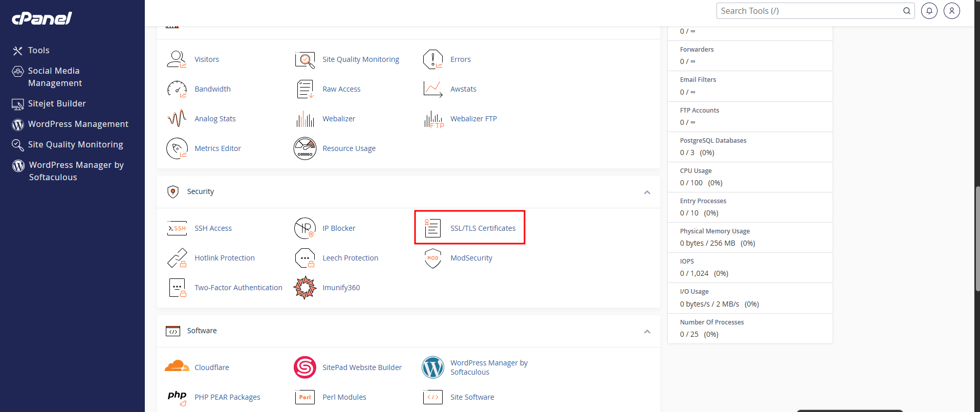Open the Errors warning icon
980x412 pixels.
coord(433,59)
